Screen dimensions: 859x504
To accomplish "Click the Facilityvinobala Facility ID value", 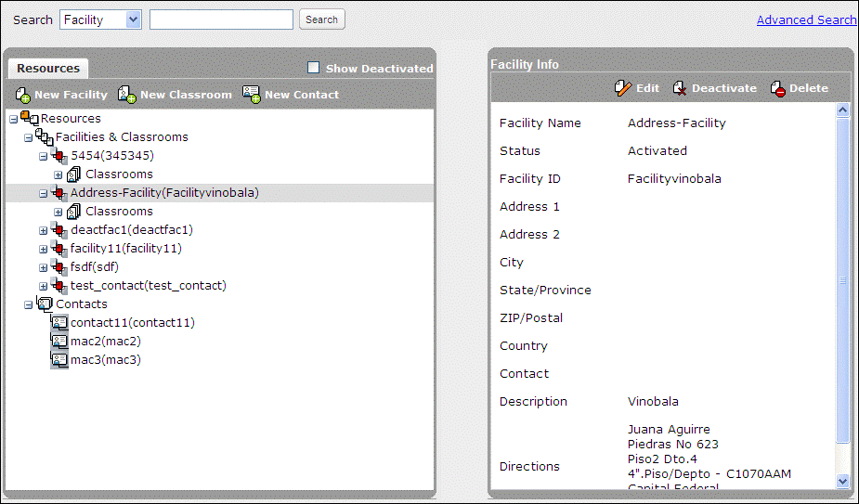I will [x=674, y=178].
